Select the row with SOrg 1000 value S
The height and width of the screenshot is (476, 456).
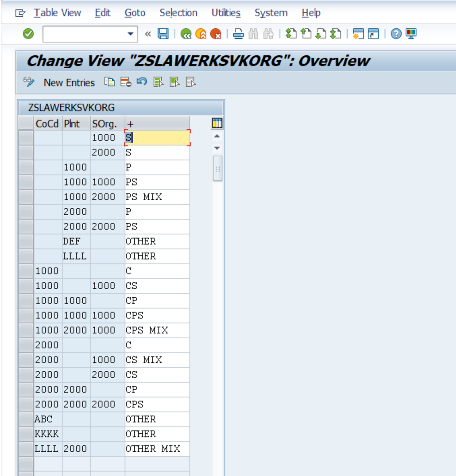click(x=26, y=137)
